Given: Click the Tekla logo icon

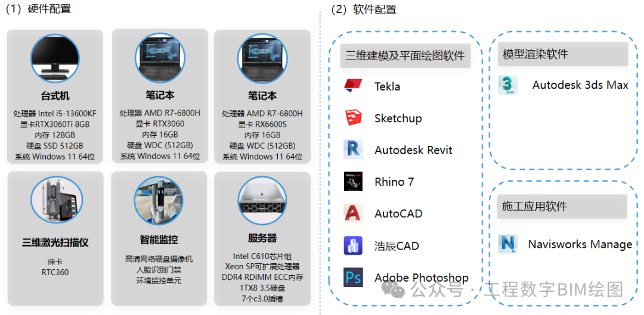Looking at the screenshot, I should click(353, 85).
